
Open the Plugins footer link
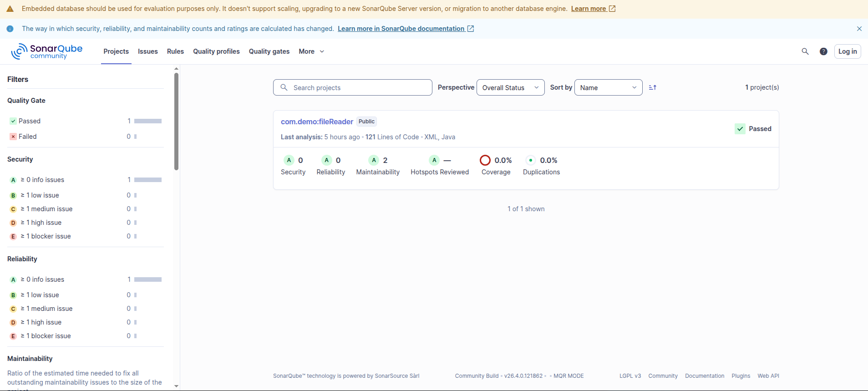(x=741, y=376)
